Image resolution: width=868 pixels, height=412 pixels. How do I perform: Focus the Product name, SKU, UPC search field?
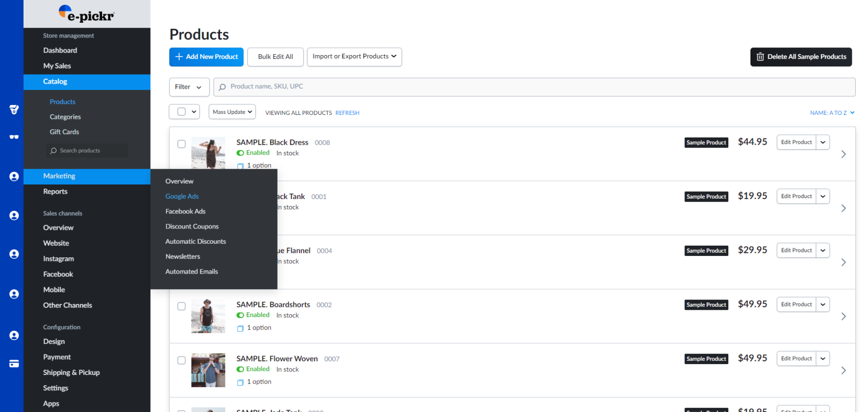coord(534,87)
